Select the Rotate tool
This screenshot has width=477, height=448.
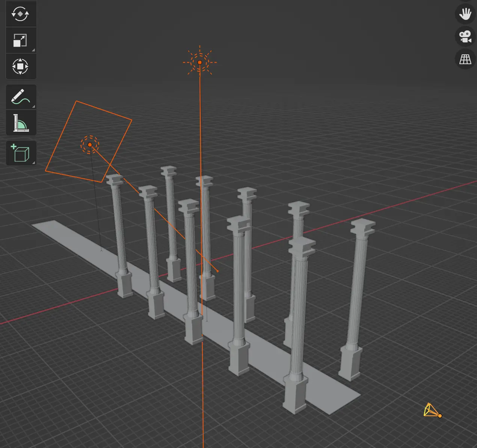21,14
